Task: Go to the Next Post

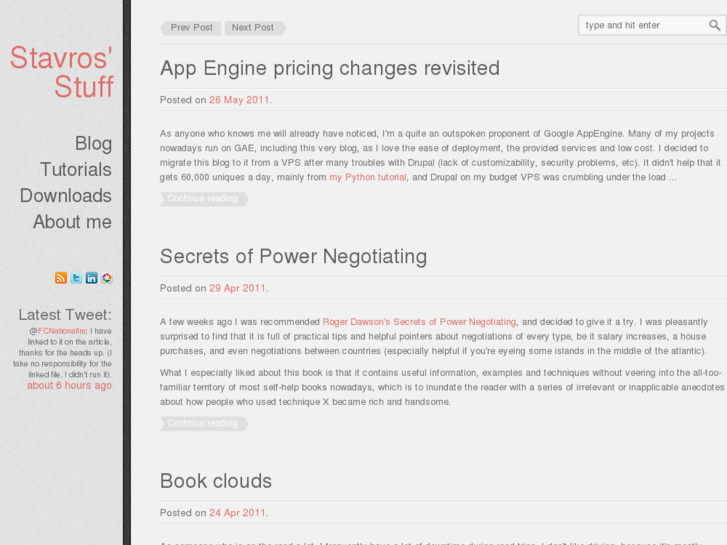Action: pos(253,28)
